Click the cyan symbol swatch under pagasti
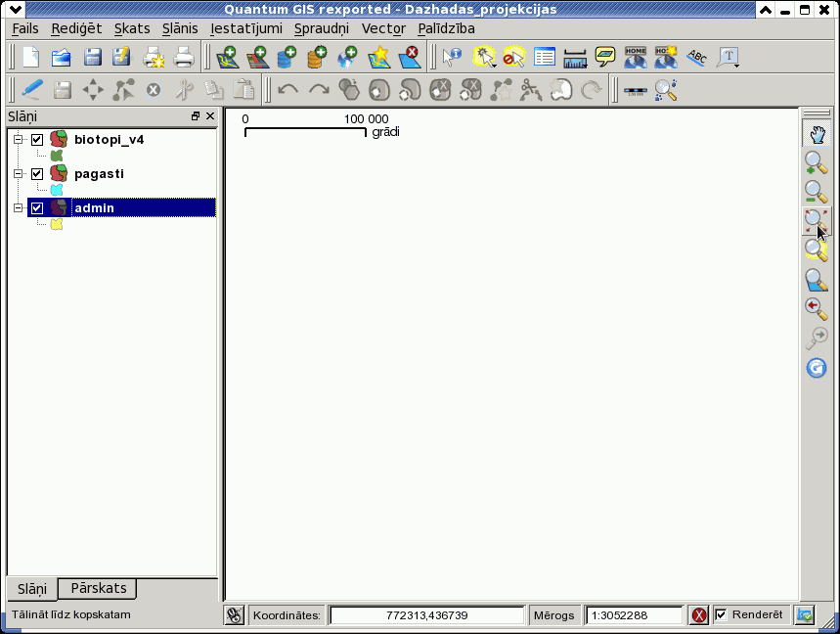Viewport: 840px width, 634px height. 57,190
